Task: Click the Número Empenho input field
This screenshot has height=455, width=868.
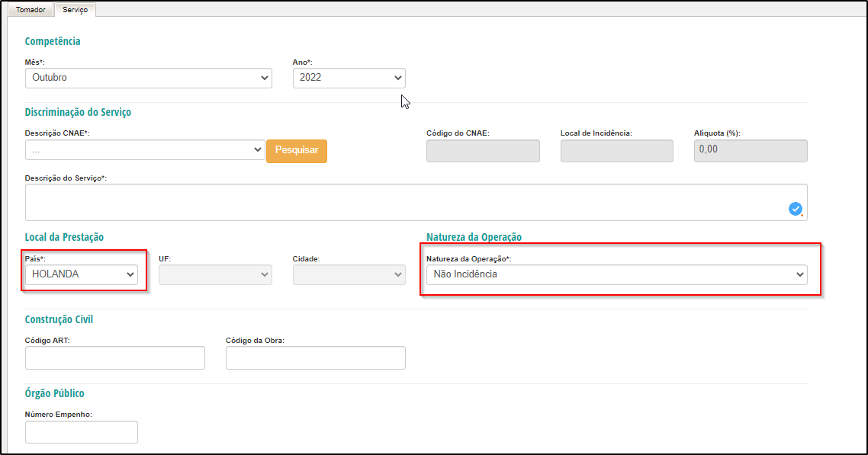Action: coord(82,432)
